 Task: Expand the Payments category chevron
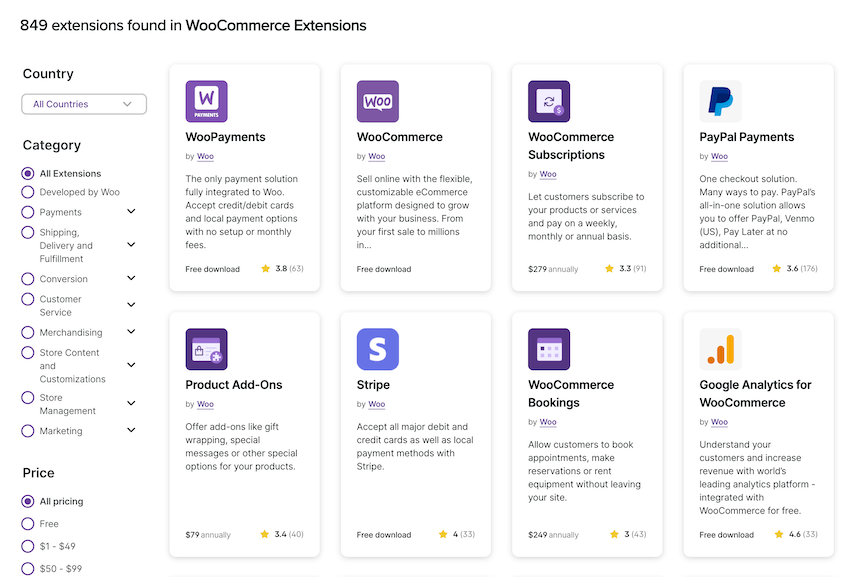[x=131, y=211]
